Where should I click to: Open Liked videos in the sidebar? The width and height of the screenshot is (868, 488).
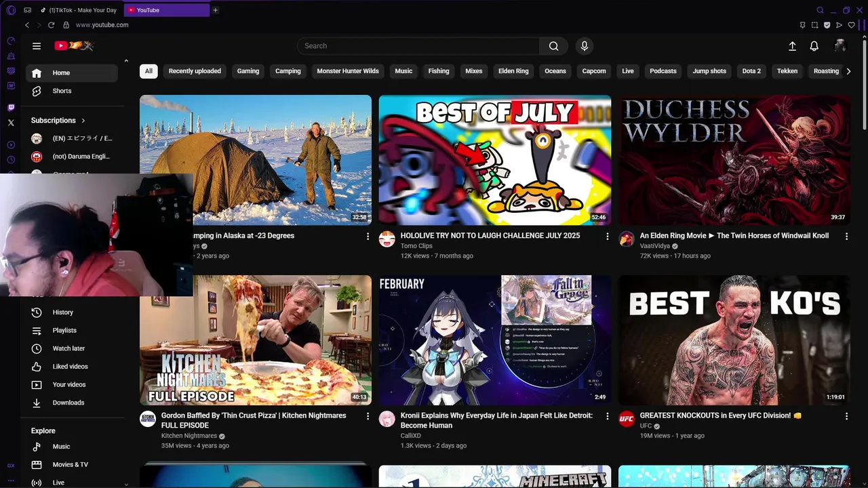[x=72, y=367]
